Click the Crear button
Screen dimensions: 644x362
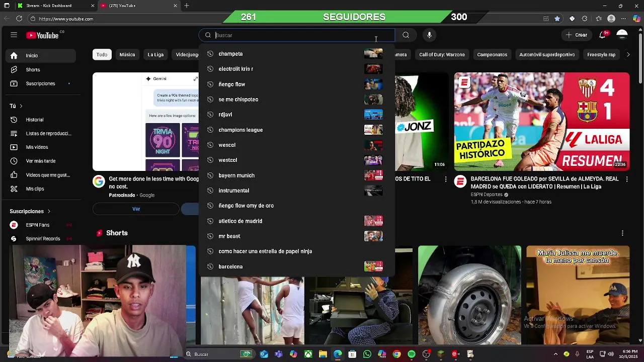577,35
